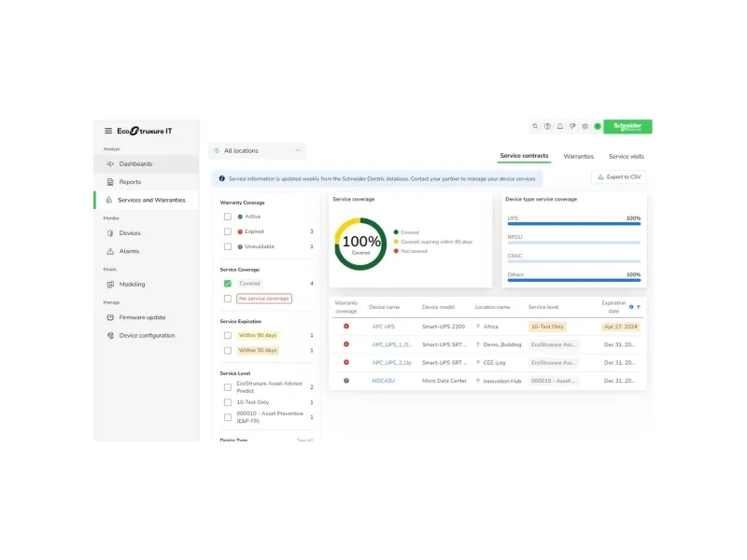Sort by Expiration date arrow icon
The height and width of the screenshot is (560, 747).
[x=639, y=307]
